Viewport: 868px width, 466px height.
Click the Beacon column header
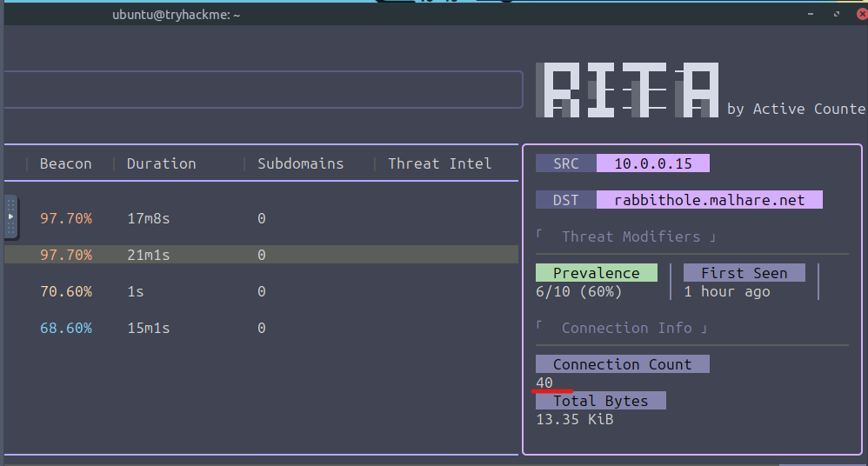[65, 163]
